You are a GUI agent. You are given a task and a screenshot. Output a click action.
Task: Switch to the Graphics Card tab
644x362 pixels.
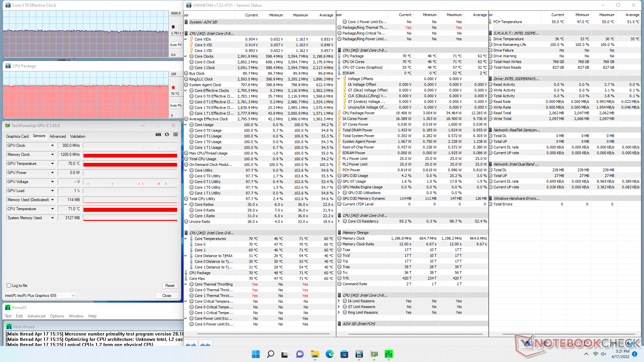click(x=17, y=136)
